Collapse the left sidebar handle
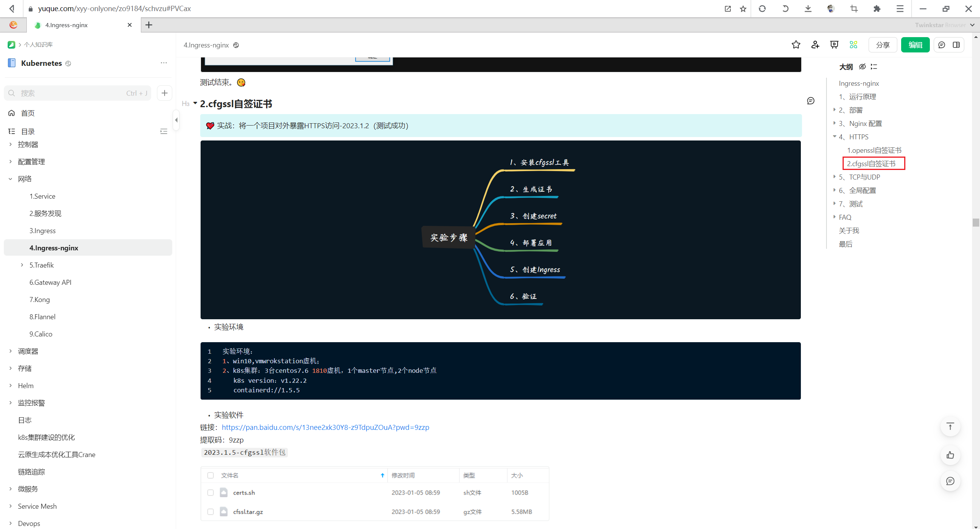 point(176,120)
